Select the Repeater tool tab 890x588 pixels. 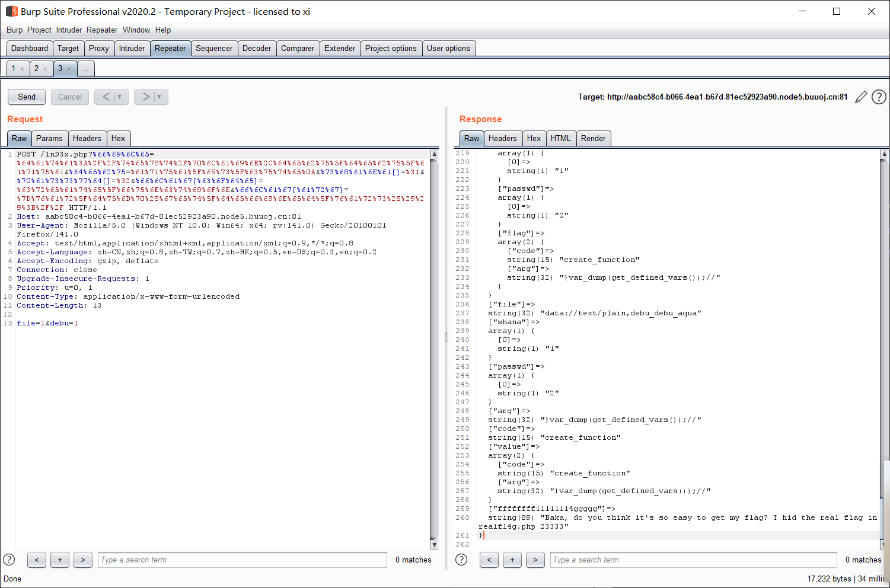click(170, 49)
